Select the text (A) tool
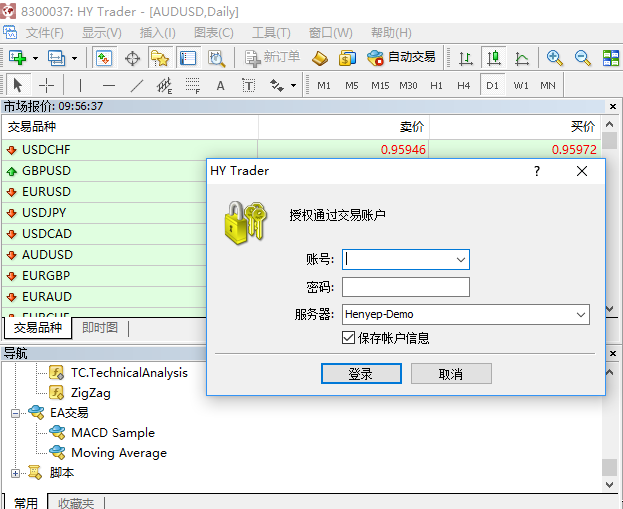 (221, 85)
